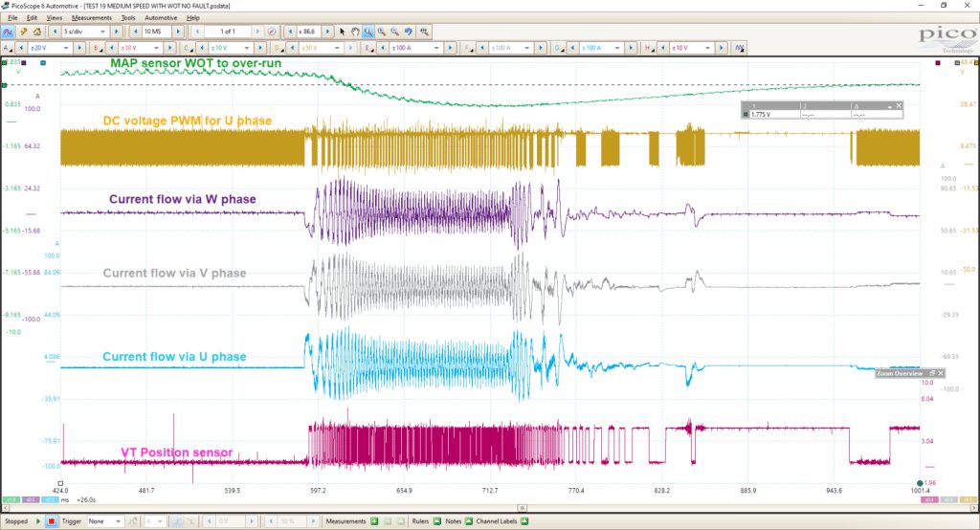Open the home startup settings icon

tap(37, 32)
